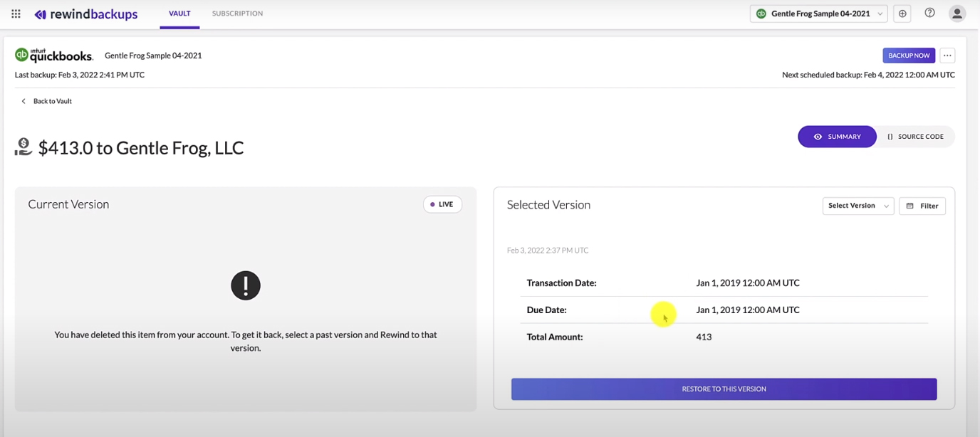Switch to the Vault tab
The width and height of the screenshot is (980, 437).
tap(179, 14)
